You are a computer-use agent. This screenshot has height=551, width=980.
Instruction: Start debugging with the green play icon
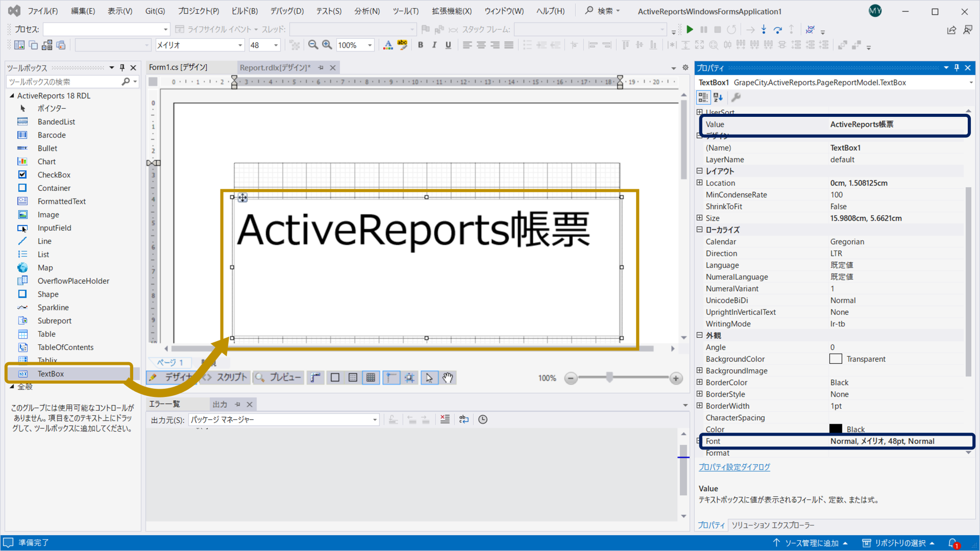(690, 30)
